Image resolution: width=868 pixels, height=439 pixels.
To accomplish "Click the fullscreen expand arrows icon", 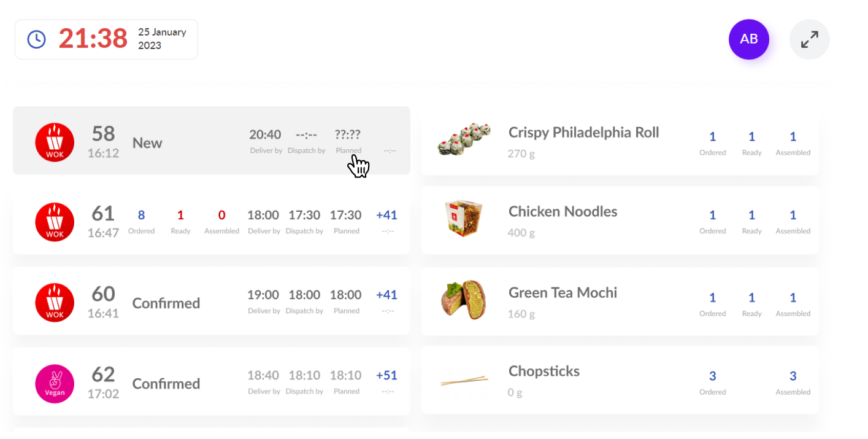I will 809,39.
